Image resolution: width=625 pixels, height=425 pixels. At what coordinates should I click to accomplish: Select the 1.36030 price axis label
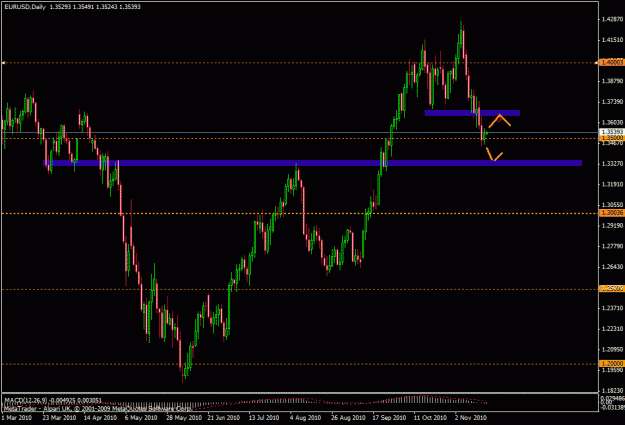tap(612, 123)
